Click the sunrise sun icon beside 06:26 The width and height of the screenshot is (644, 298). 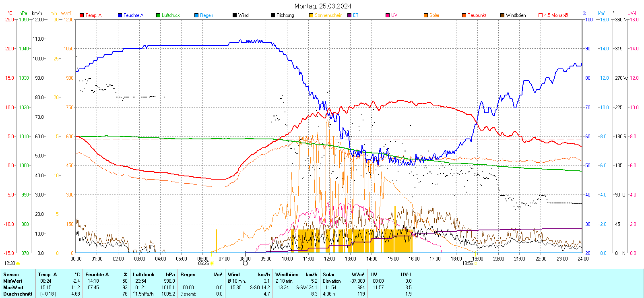pyautogui.click(x=212, y=263)
